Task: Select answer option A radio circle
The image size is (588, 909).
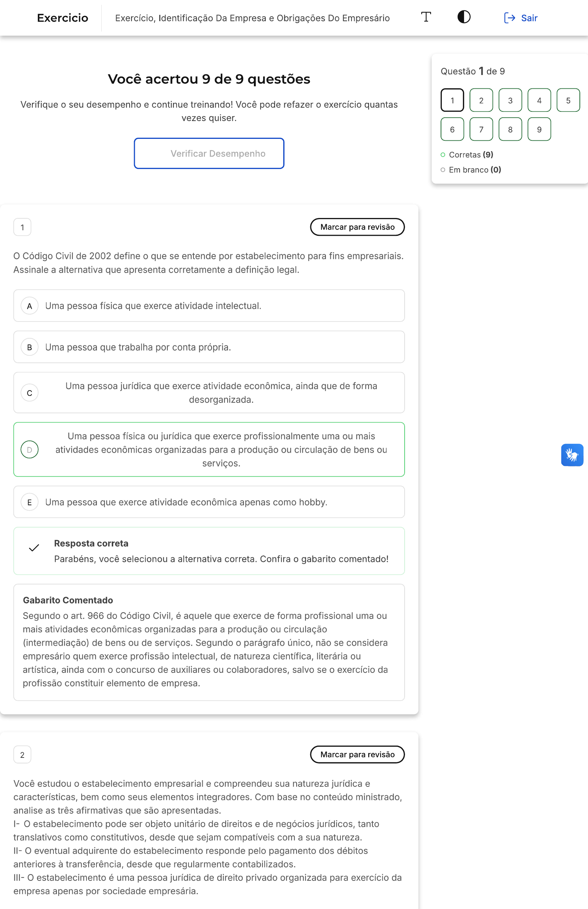Action: pyautogui.click(x=29, y=306)
